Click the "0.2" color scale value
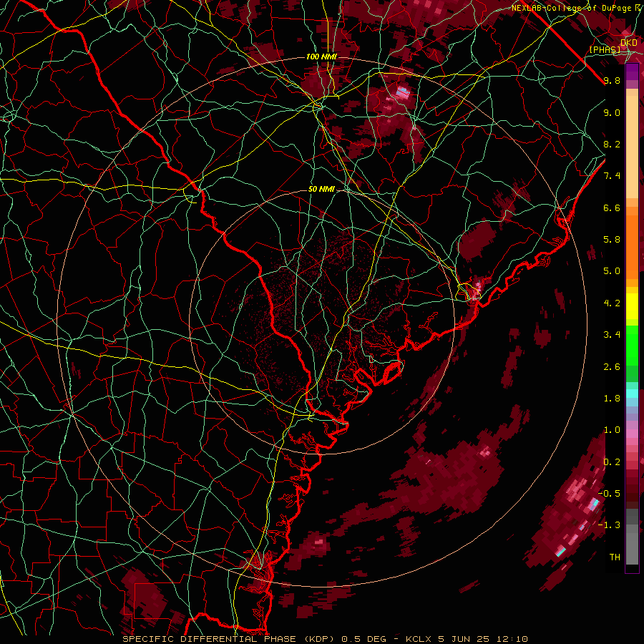The width and height of the screenshot is (644, 644). click(612, 462)
